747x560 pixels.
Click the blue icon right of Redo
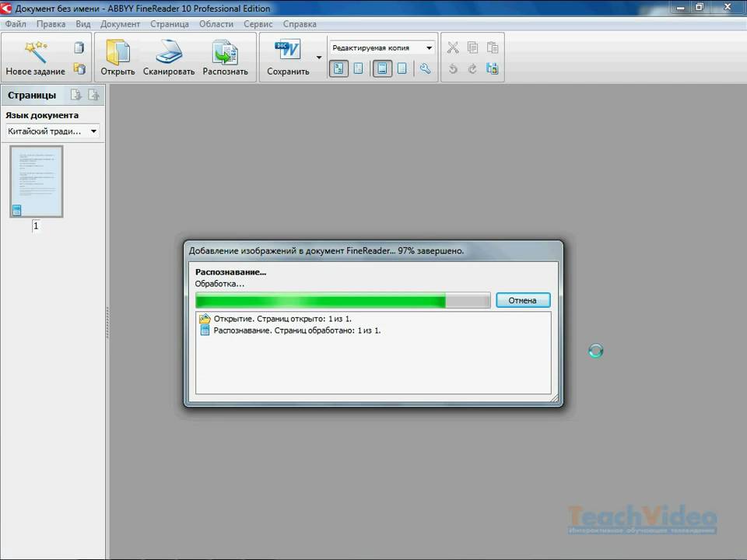click(493, 69)
